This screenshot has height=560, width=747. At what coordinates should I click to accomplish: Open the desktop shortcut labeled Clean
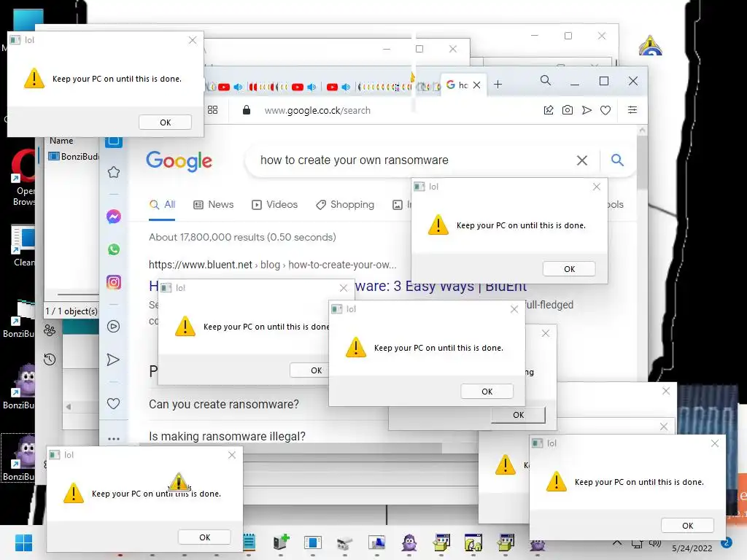click(23, 246)
